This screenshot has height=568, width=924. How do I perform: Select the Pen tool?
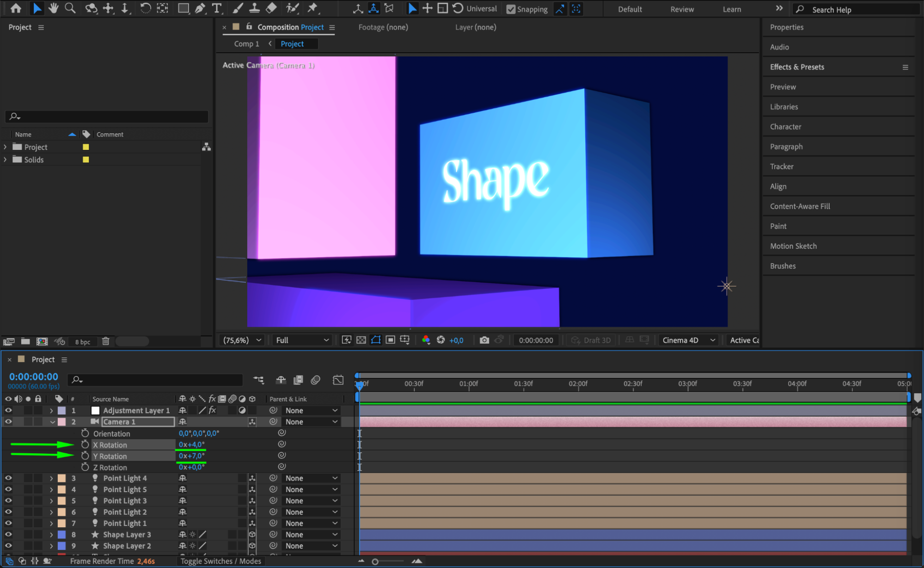pyautogui.click(x=200, y=8)
